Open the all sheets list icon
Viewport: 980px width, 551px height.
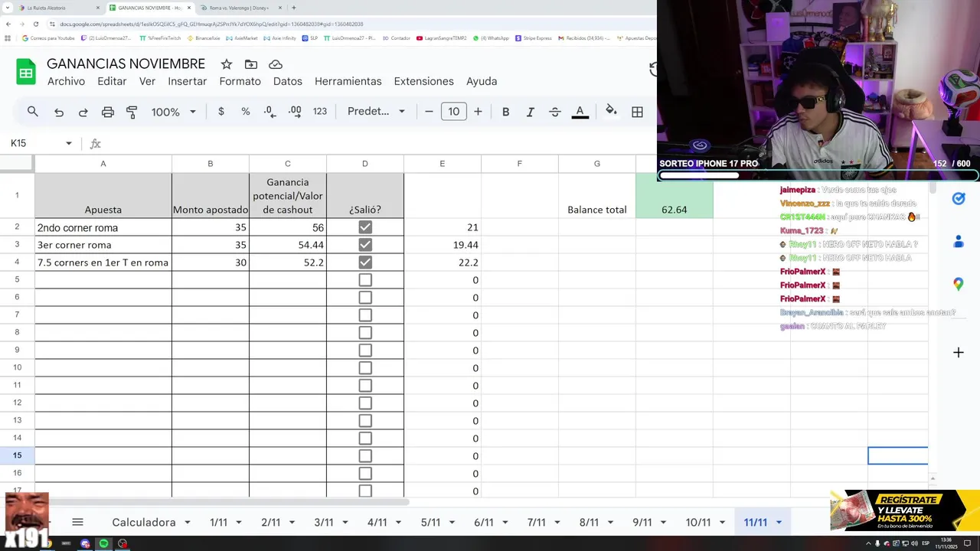tap(77, 523)
